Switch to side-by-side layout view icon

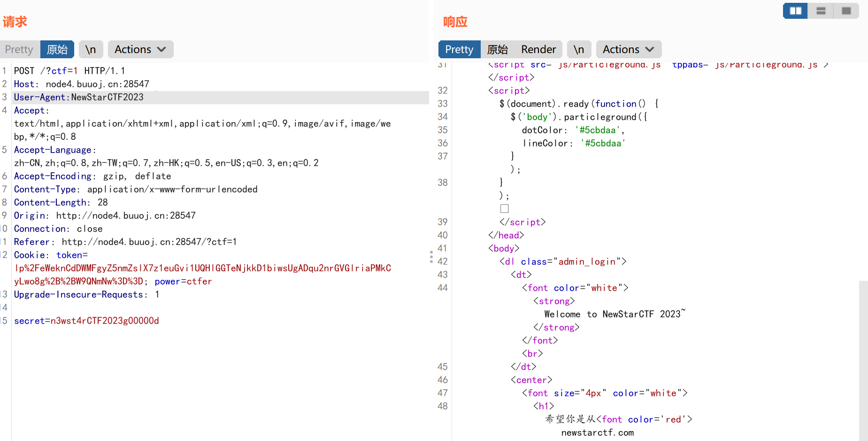pyautogui.click(x=795, y=11)
